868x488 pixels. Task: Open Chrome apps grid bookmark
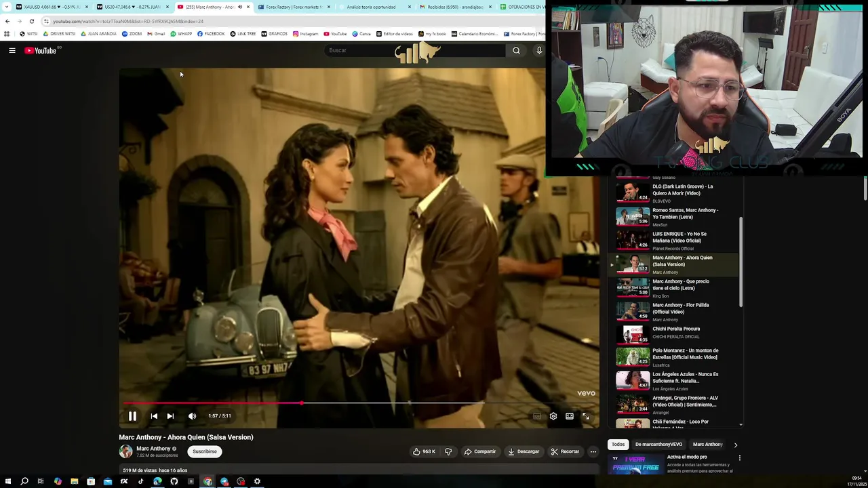7,34
